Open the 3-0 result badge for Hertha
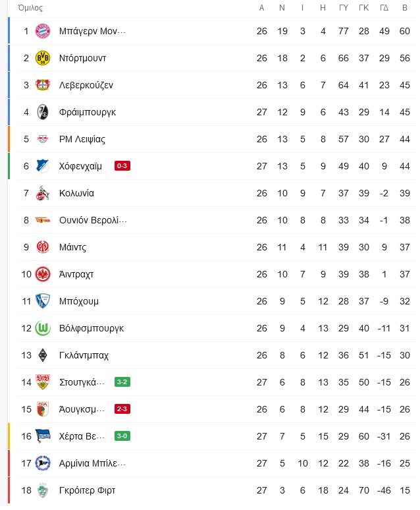The width and height of the screenshot is (420, 510). pyautogui.click(x=122, y=436)
